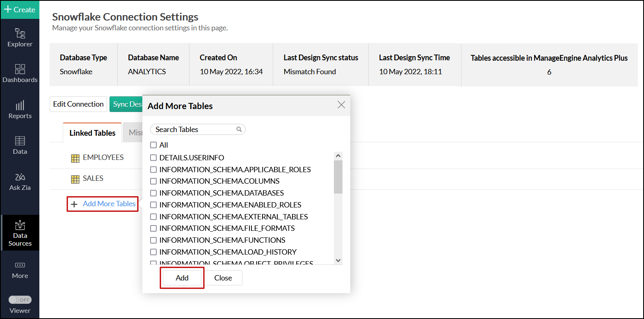The width and height of the screenshot is (644, 319).
Task: Go to Dashboards in the sidebar
Action: point(20,69)
